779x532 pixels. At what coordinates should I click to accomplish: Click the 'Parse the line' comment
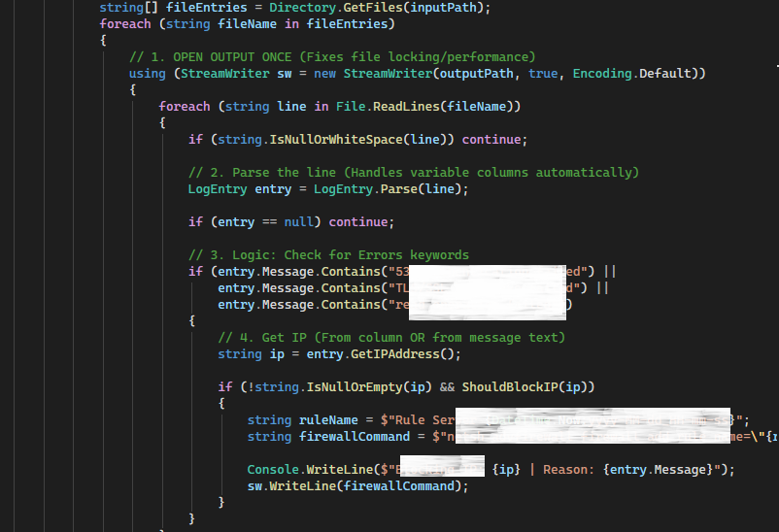414,173
